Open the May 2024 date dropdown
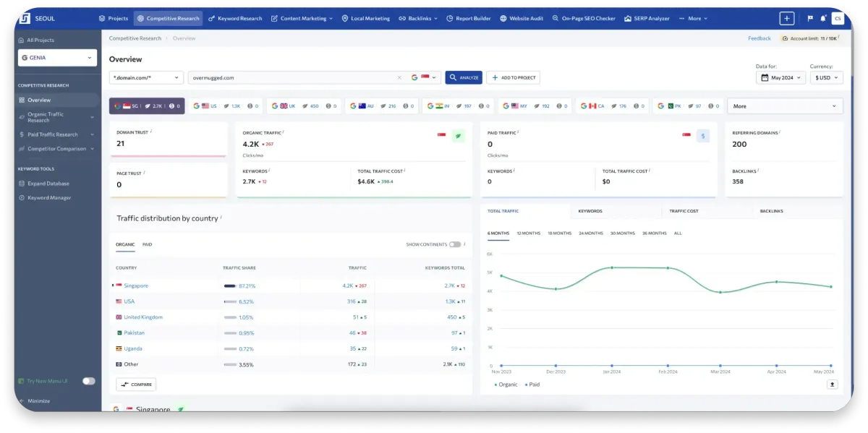The width and height of the screenshot is (868, 433). [780, 77]
